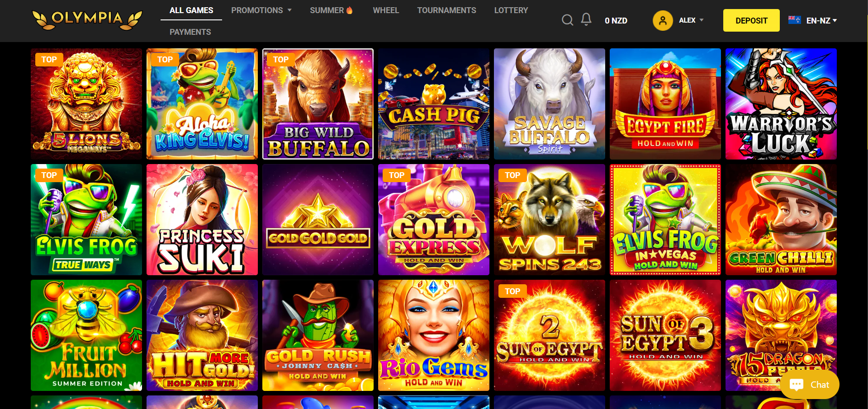This screenshot has width=868, height=409.
Task: Select the Princess Suki game tile
Action: (202, 220)
